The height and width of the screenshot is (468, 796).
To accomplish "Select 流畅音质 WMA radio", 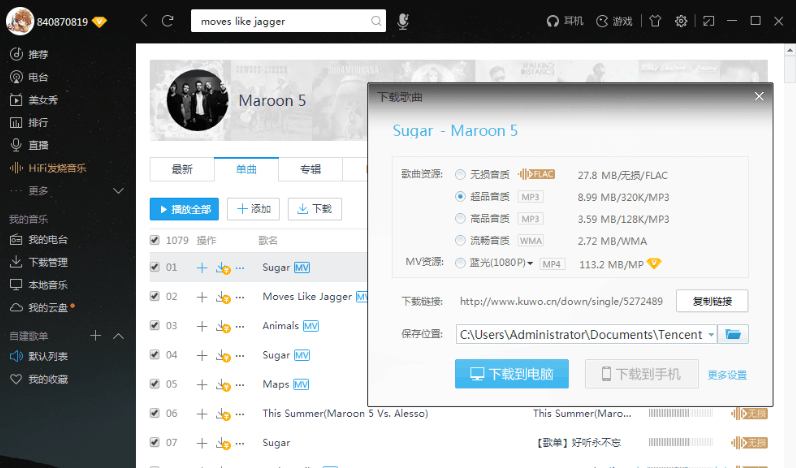I will point(460,240).
